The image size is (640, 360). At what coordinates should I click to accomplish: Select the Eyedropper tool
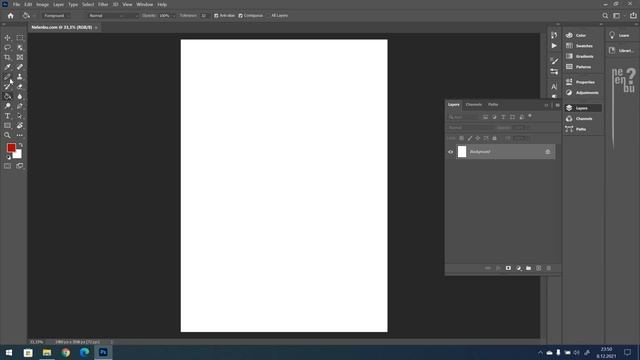click(7, 67)
